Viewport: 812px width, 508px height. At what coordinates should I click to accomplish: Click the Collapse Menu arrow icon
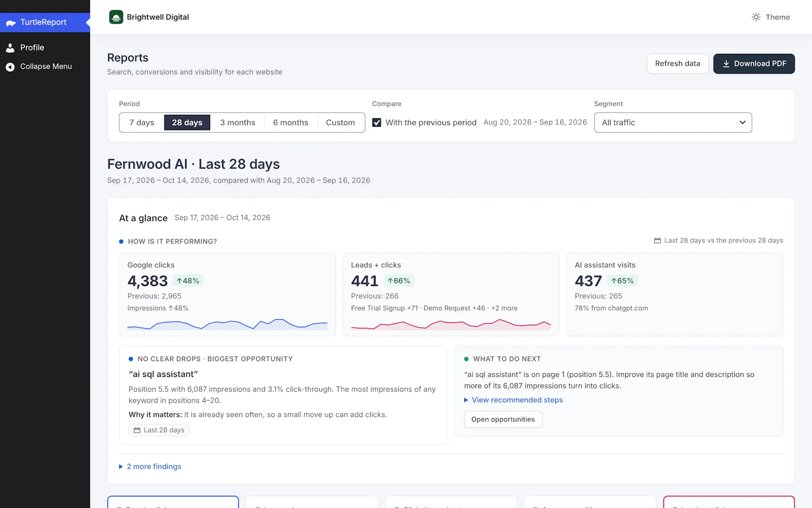click(x=10, y=67)
